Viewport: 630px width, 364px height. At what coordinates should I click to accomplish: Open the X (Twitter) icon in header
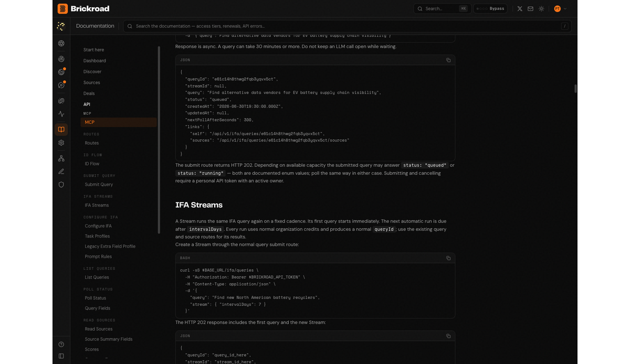click(x=520, y=9)
